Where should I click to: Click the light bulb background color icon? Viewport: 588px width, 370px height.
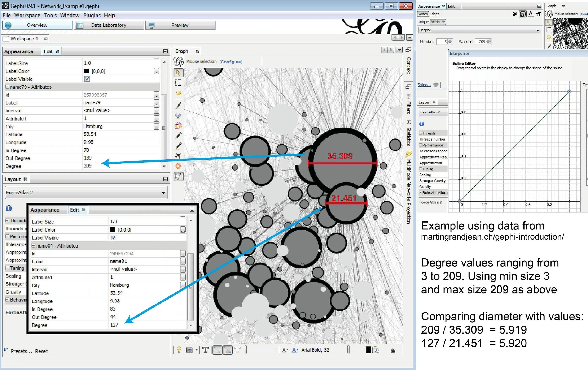(179, 350)
